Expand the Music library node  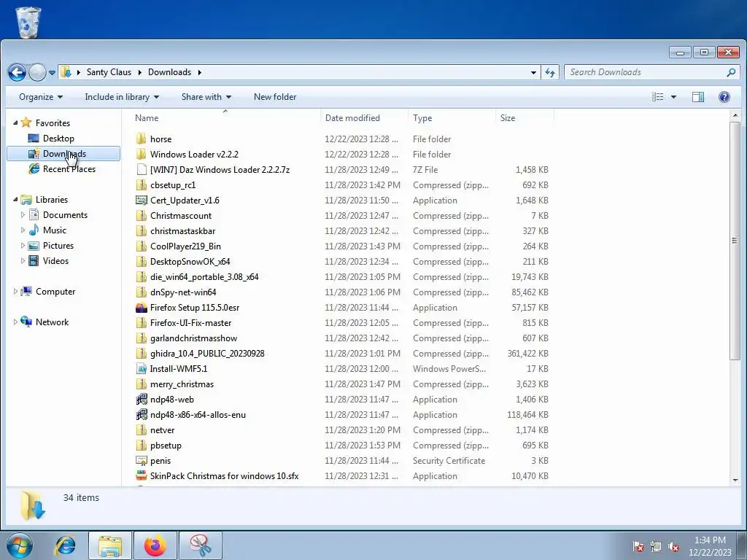click(x=23, y=230)
